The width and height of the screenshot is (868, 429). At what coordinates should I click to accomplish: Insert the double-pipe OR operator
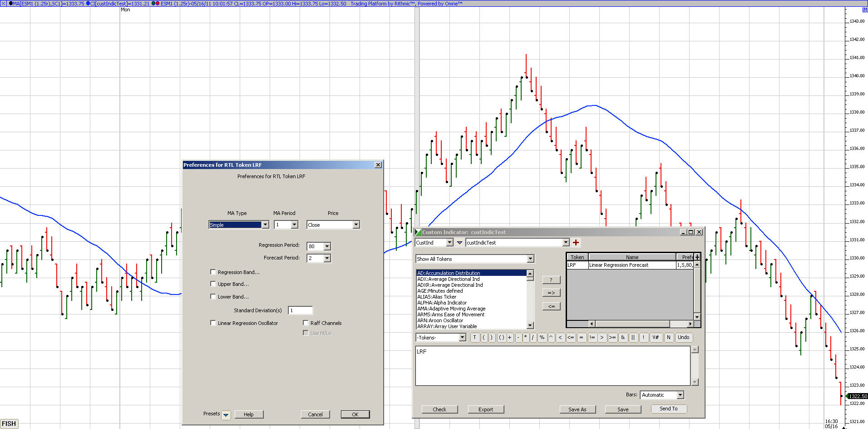pyautogui.click(x=633, y=337)
